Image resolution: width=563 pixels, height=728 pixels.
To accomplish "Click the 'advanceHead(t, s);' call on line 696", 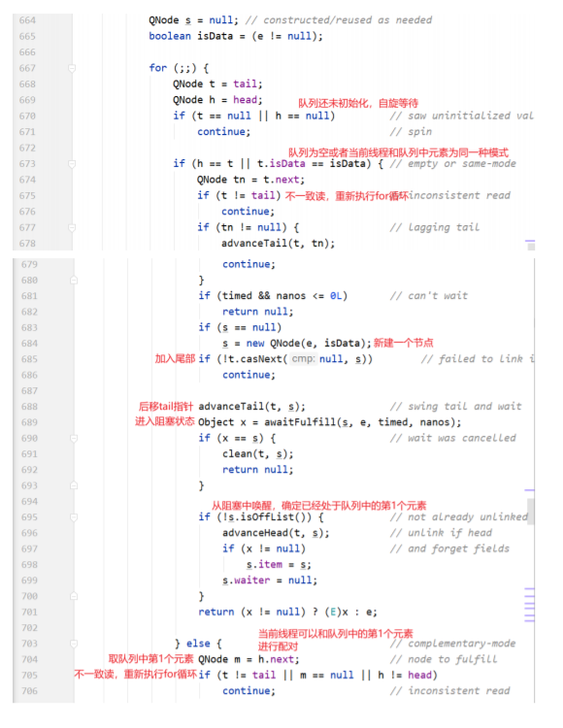I will point(276,533).
